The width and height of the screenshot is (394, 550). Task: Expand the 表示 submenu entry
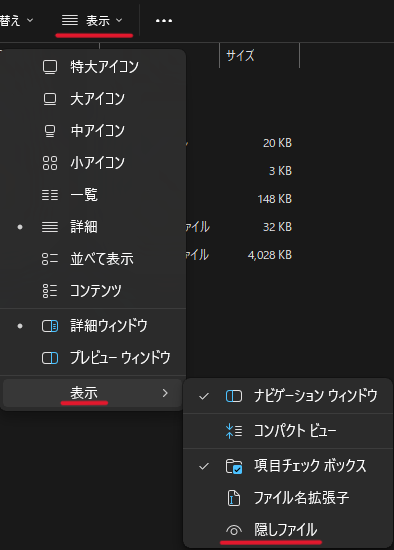(x=93, y=393)
